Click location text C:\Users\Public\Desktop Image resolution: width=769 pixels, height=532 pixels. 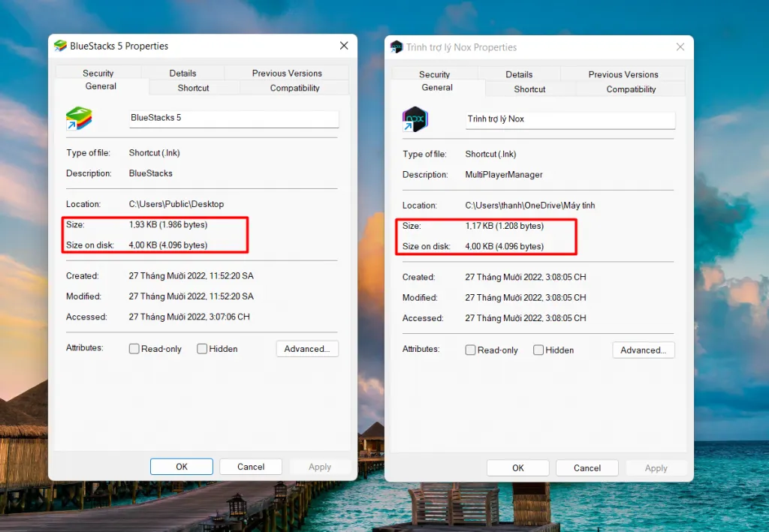tap(176, 204)
